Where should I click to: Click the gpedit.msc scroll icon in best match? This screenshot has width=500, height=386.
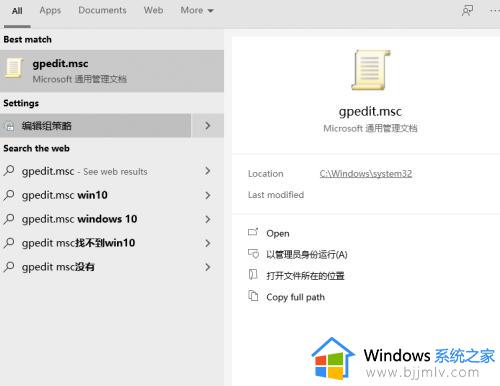point(13,68)
